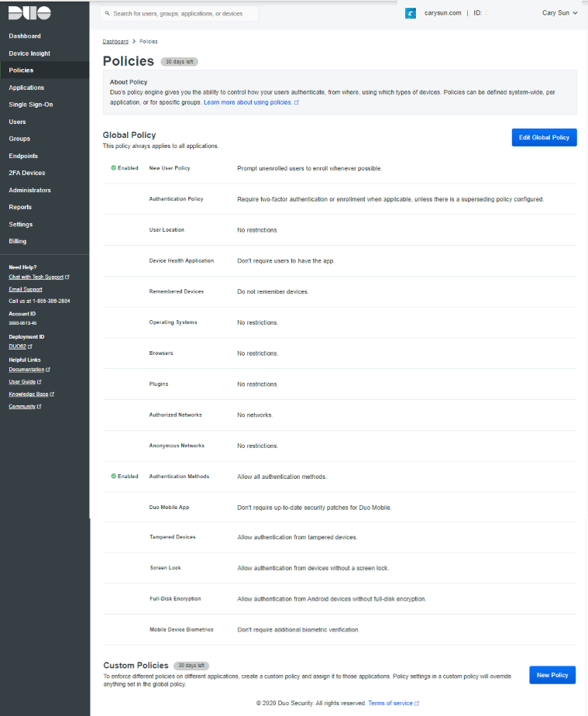Viewport: 588px width, 716px height.
Task: Click 'Do not remember devices.' text
Action: point(273,292)
